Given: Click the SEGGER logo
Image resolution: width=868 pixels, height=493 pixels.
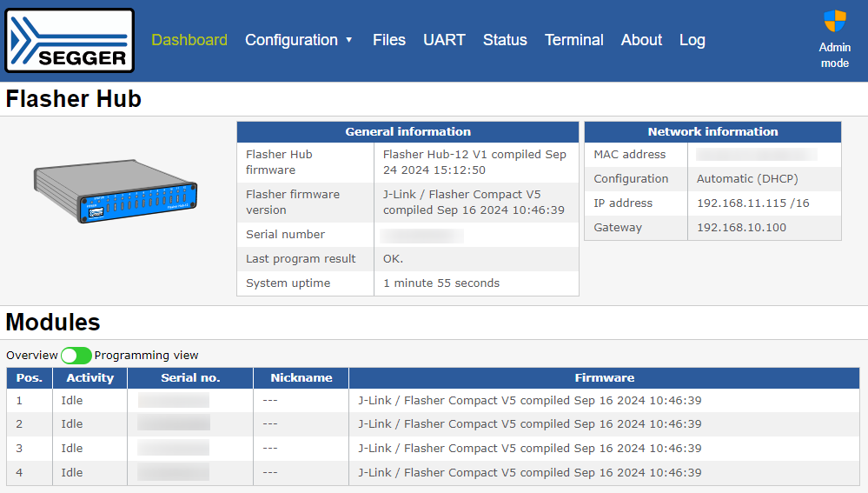Looking at the screenshot, I should point(70,40).
